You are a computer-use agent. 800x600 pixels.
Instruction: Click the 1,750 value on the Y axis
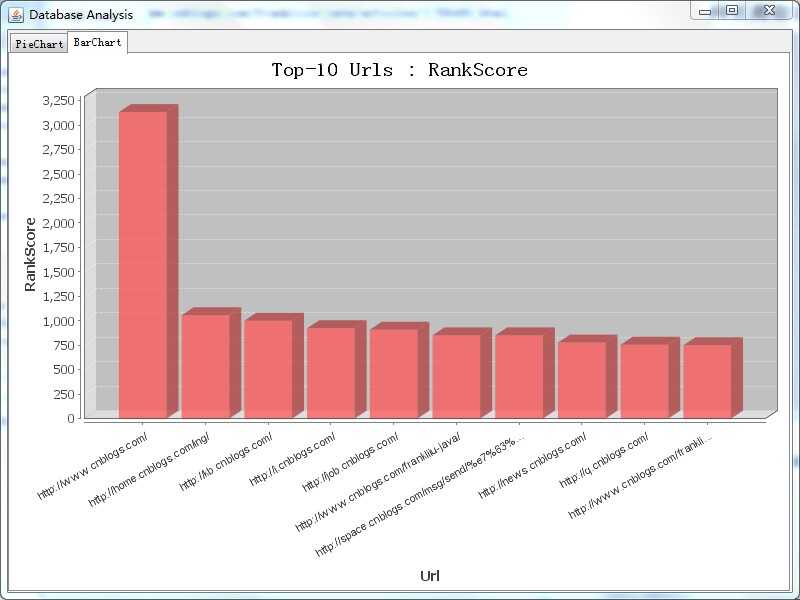(58, 247)
